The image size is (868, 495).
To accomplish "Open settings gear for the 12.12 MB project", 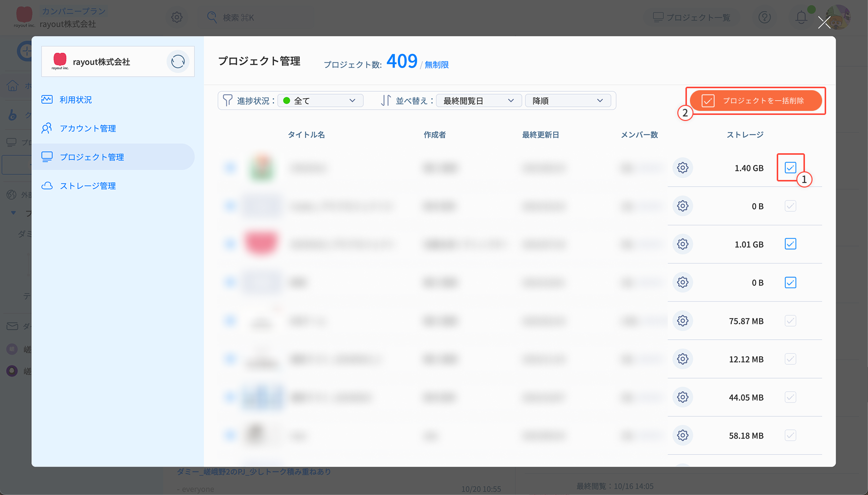I will (x=683, y=359).
